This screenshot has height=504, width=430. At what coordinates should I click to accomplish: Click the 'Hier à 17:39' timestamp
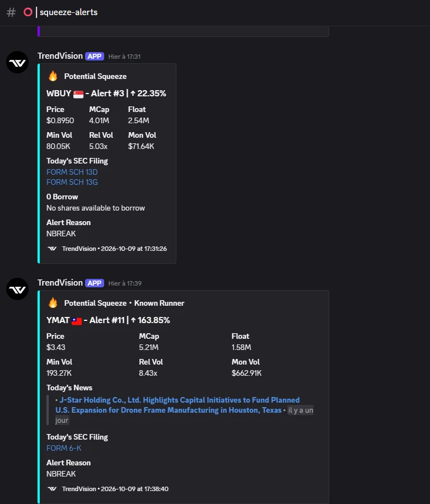pos(125,283)
